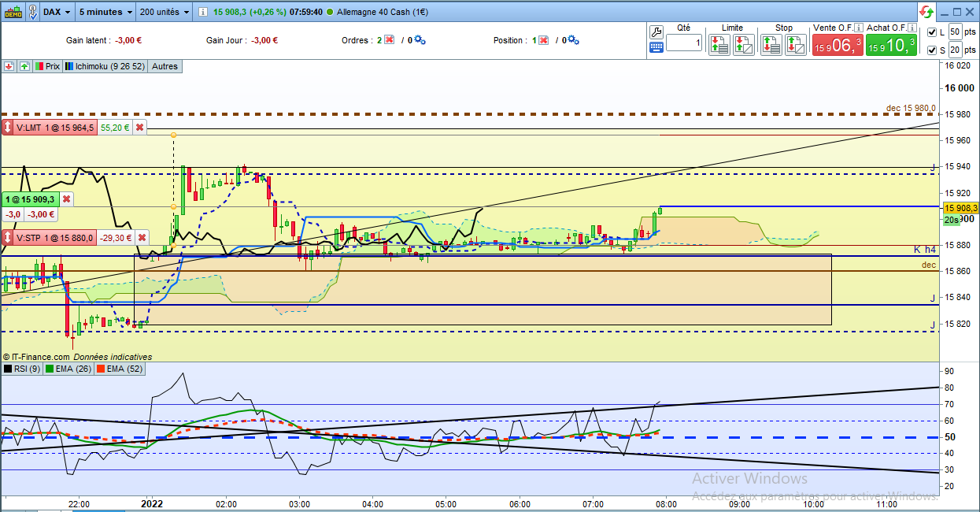This screenshot has height=512, width=980.
Task: Click the DEMO account icon
Action: click(x=12, y=11)
